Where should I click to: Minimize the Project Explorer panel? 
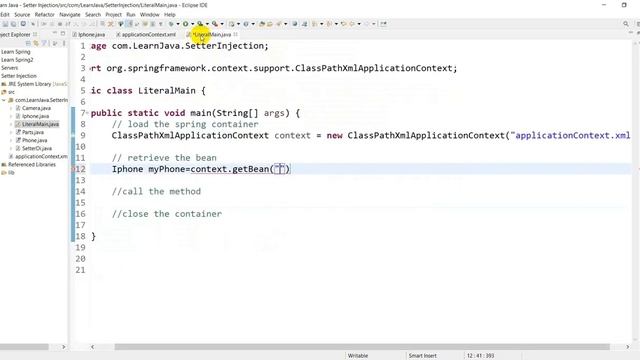(54, 33)
